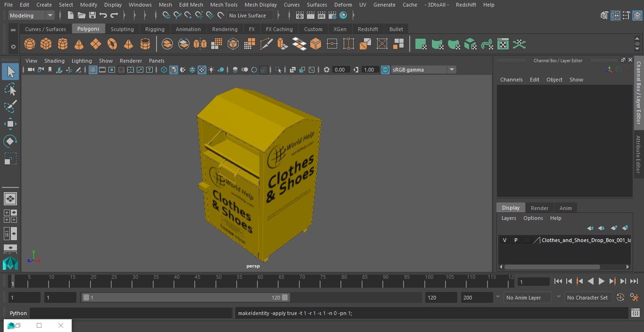Create a polygon sphere from the shelf

[x=30, y=44]
